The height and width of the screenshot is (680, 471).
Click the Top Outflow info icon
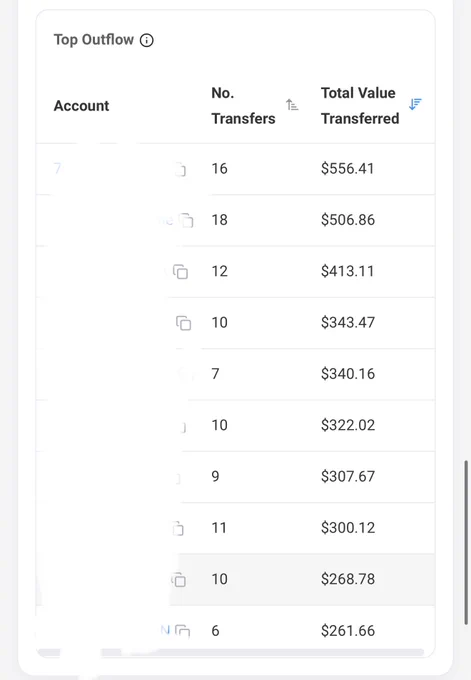tap(147, 40)
